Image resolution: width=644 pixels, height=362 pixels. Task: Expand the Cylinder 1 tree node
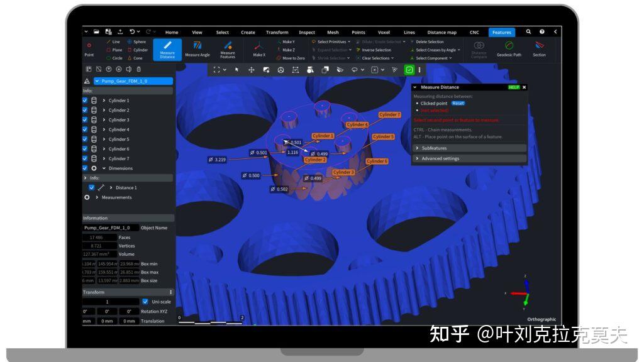104,100
